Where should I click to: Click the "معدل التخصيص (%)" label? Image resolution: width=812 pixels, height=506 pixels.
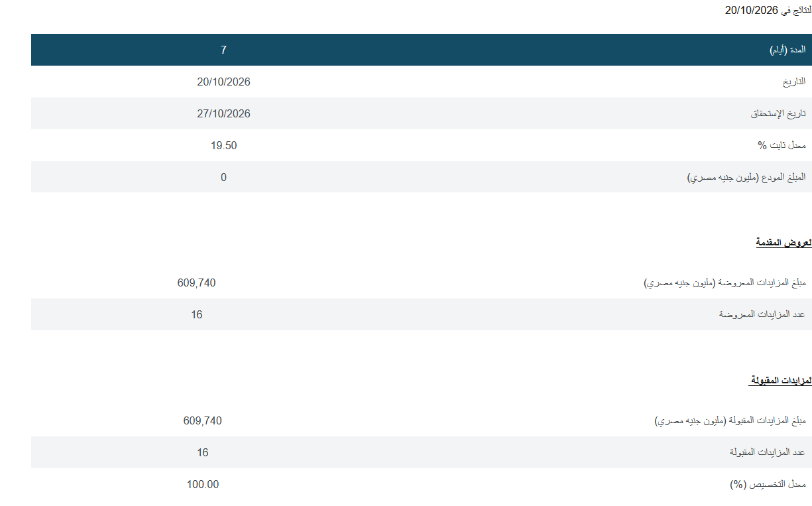[x=768, y=485]
